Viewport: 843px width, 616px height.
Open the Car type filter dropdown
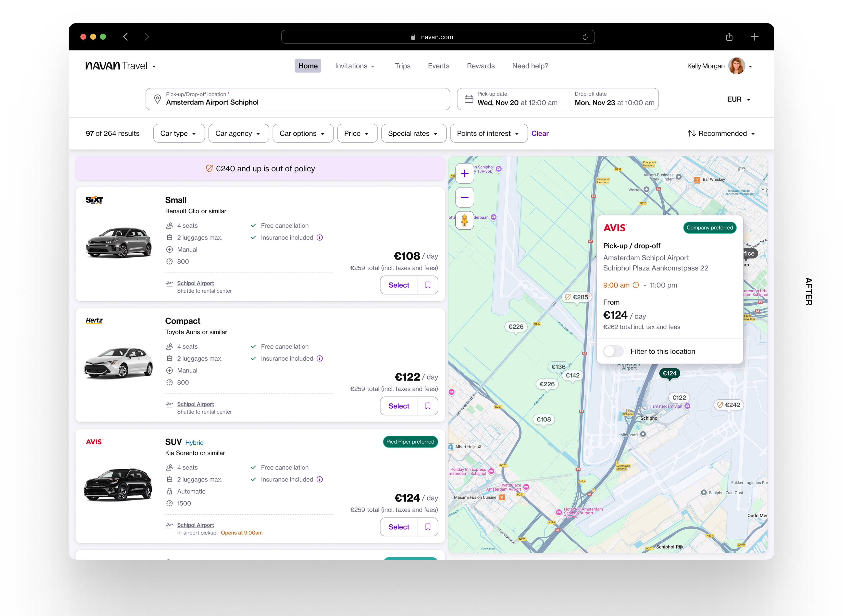pyautogui.click(x=179, y=133)
